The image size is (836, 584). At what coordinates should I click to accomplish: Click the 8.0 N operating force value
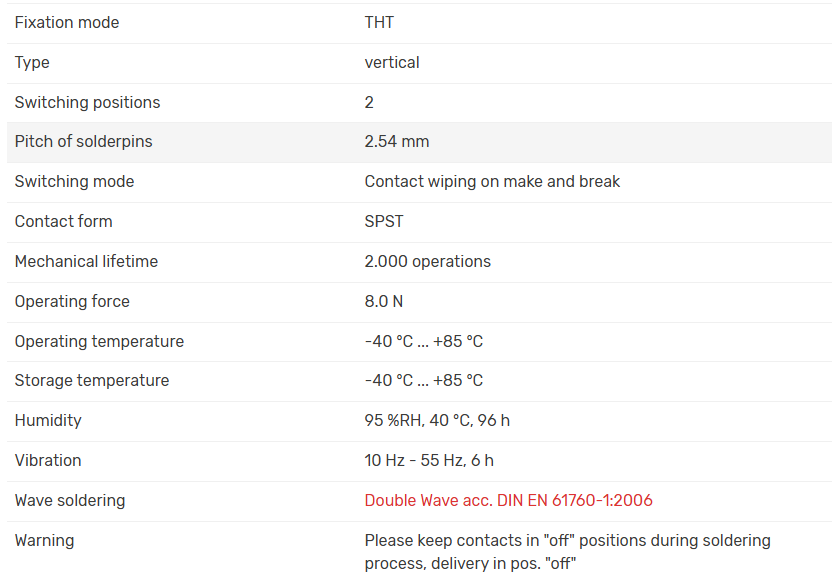[x=384, y=301]
